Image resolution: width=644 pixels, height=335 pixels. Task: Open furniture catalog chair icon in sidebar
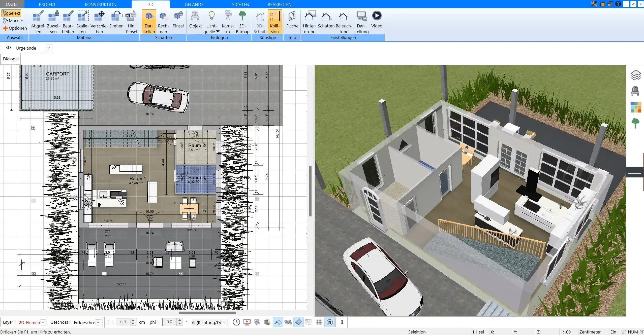coord(635,91)
